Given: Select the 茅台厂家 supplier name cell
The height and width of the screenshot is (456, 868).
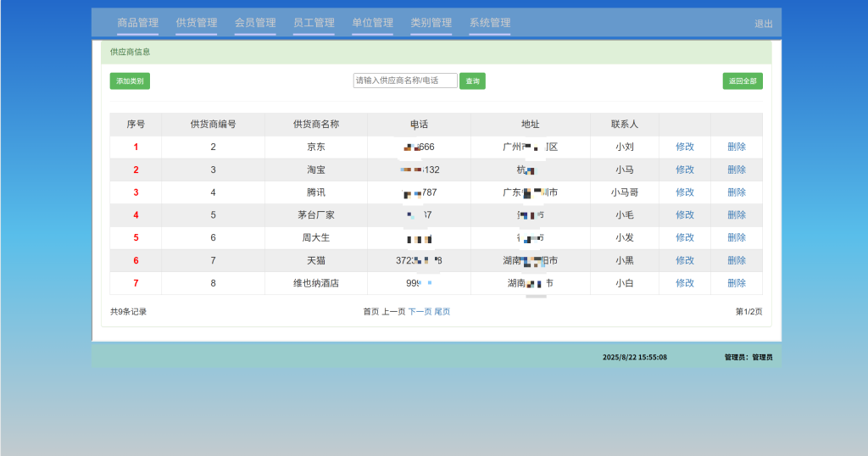Looking at the screenshot, I should pos(316,214).
